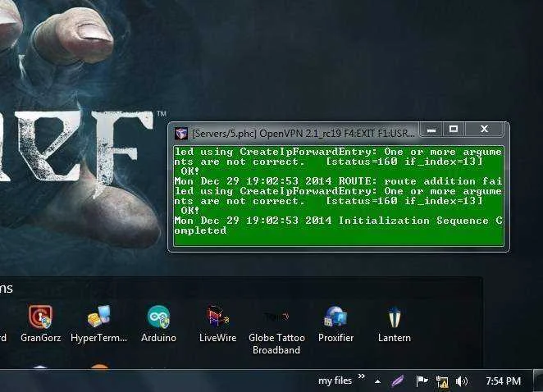Click the first 'OK!' console line
This screenshot has width=543, height=392.
[x=189, y=171]
